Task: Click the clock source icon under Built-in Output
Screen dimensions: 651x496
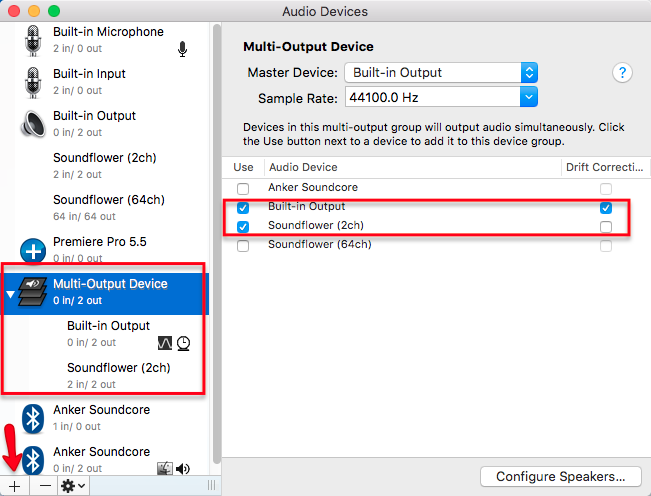Action: 183,343
